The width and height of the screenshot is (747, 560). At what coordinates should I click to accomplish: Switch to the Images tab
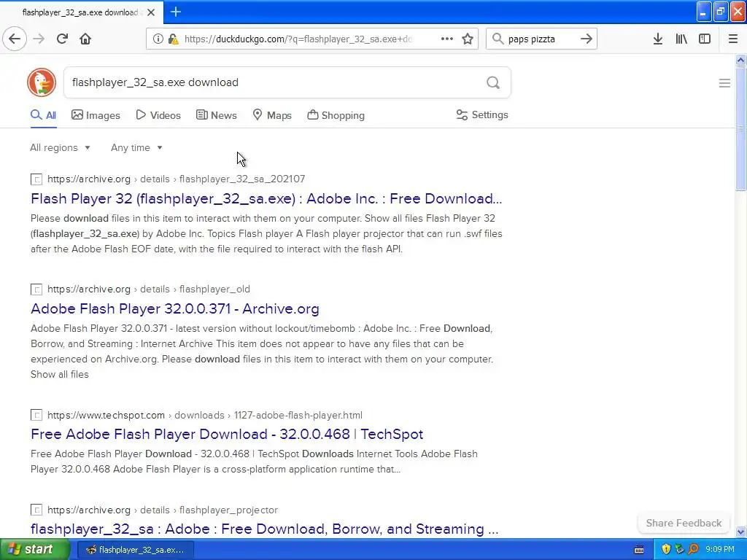point(96,115)
